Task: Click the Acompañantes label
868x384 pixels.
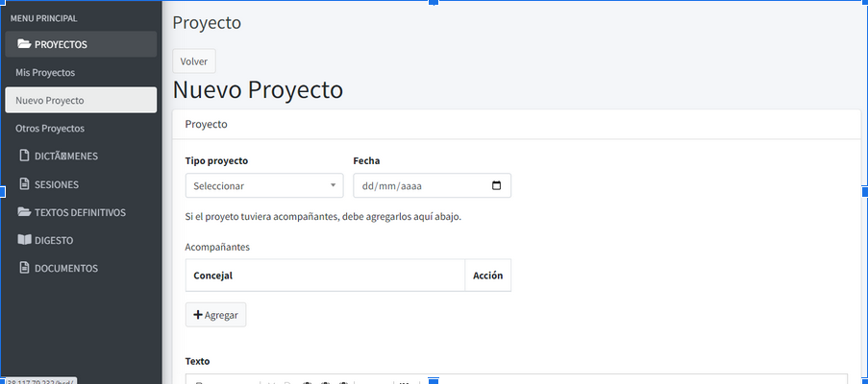Action: coord(217,247)
